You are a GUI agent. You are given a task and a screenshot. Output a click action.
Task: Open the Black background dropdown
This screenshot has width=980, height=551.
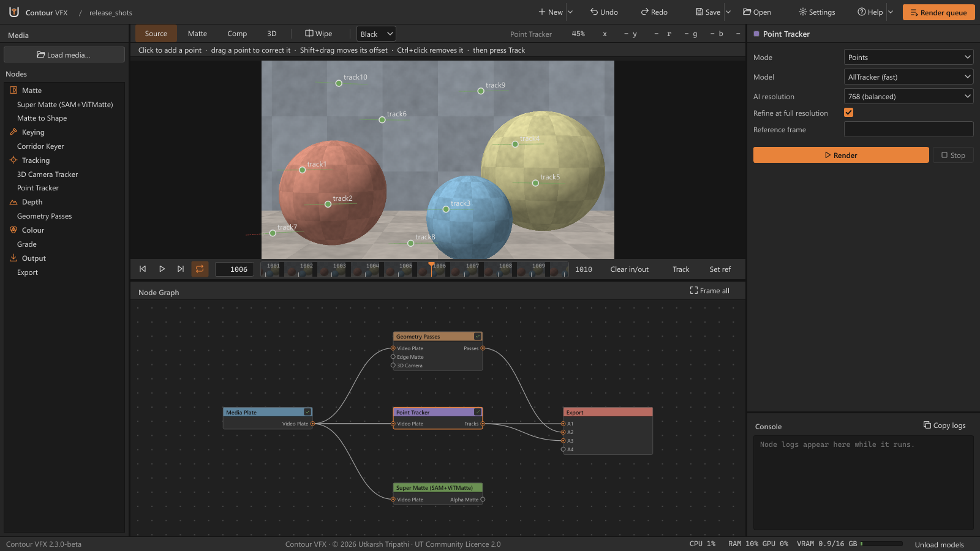point(376,34)
